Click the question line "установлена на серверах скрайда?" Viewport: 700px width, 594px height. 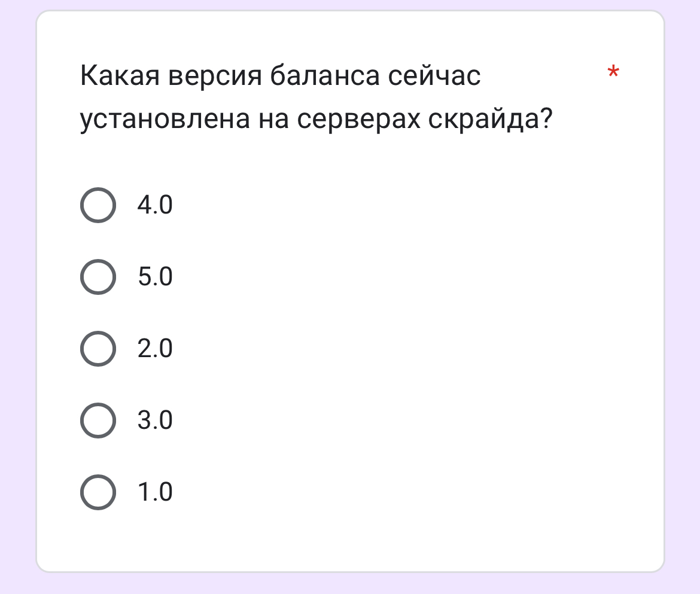(x=316, y=121)
